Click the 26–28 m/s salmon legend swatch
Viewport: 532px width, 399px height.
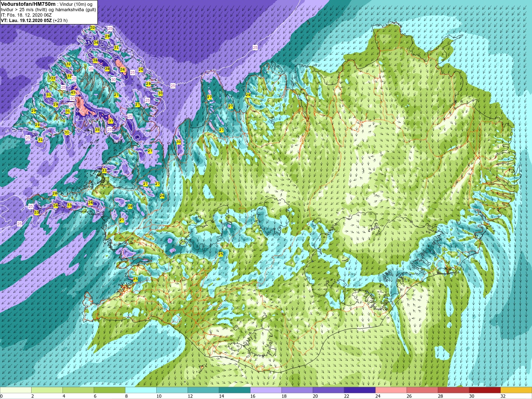[422, 390]
